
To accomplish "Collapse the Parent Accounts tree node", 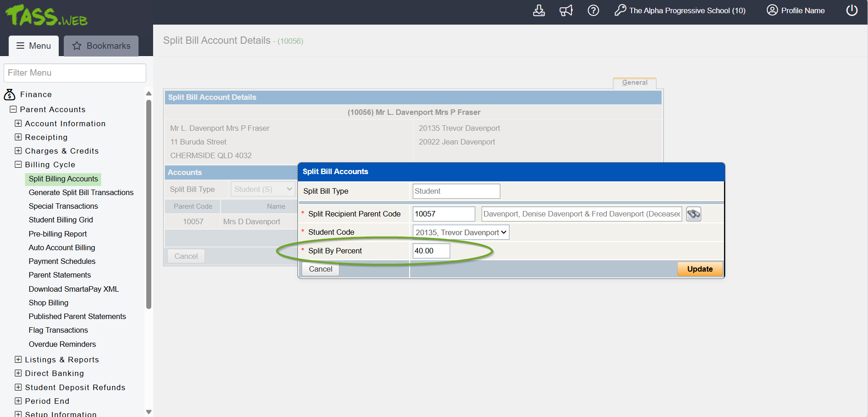I will click(13, 109).
